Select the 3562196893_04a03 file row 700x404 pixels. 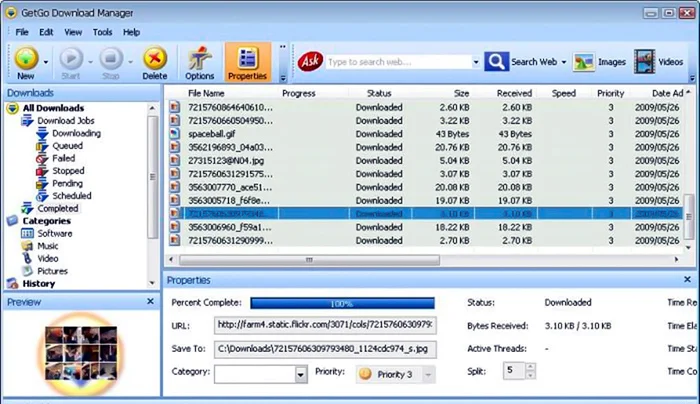[424, 147]
